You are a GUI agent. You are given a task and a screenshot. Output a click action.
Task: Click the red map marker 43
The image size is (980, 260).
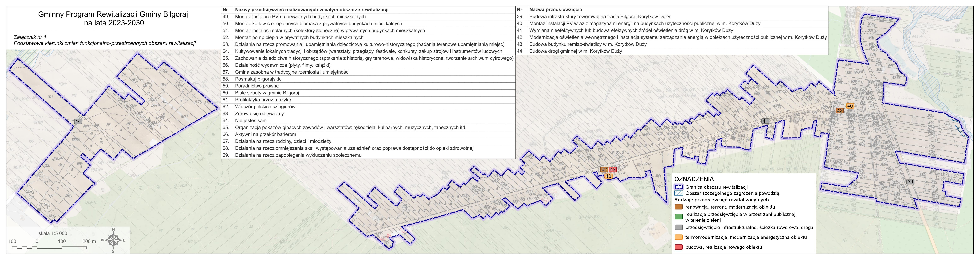click(613, 170)
